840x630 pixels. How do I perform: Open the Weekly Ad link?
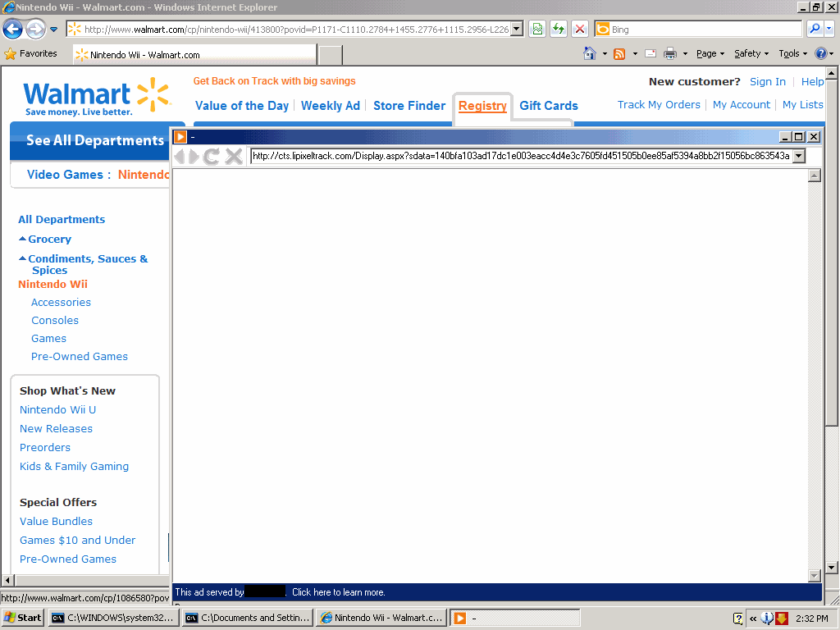[330, 106]
